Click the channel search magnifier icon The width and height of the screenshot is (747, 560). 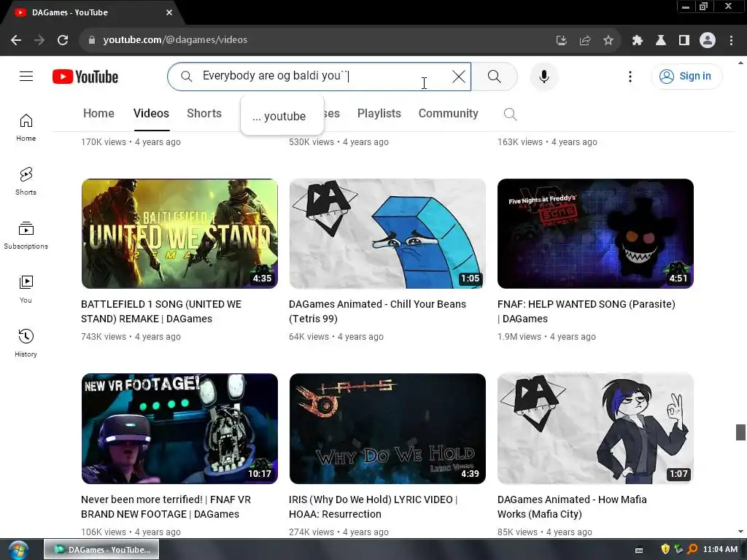[510, 114]
